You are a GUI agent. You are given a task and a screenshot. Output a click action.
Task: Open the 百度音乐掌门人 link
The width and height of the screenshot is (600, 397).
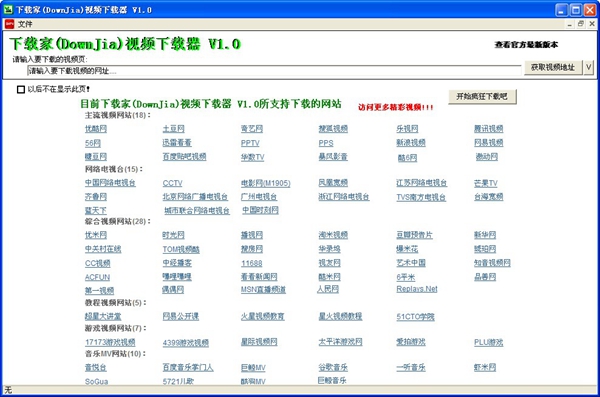tap(188, 368)
